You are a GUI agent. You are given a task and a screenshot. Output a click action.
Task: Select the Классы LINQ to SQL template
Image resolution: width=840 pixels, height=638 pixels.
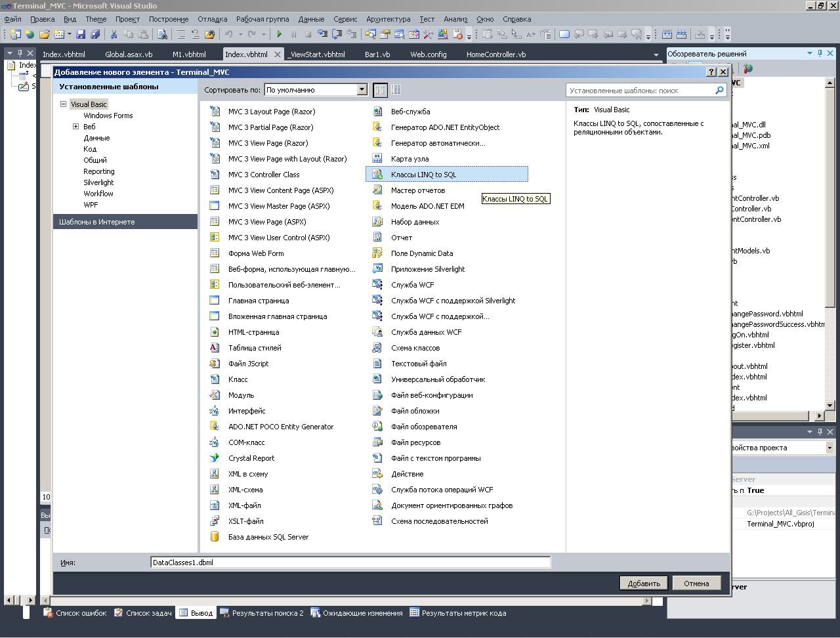click(x=446, y=175)
